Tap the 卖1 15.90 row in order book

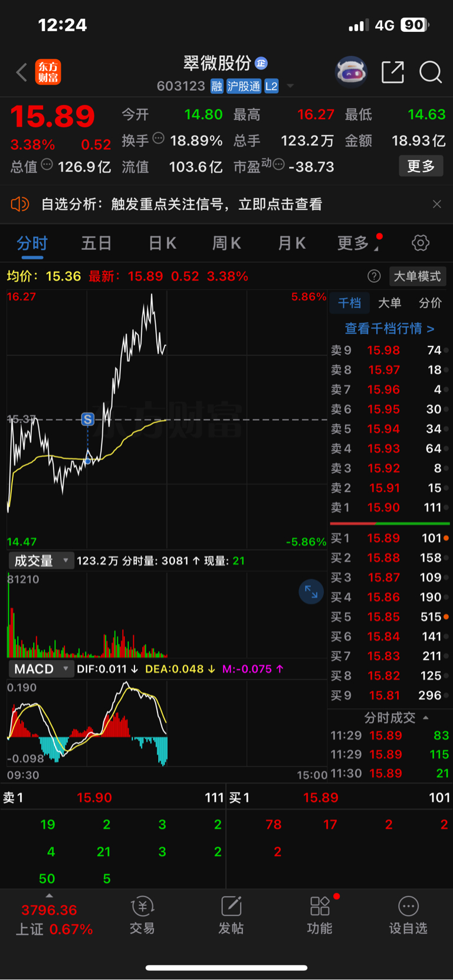point(389,507)
